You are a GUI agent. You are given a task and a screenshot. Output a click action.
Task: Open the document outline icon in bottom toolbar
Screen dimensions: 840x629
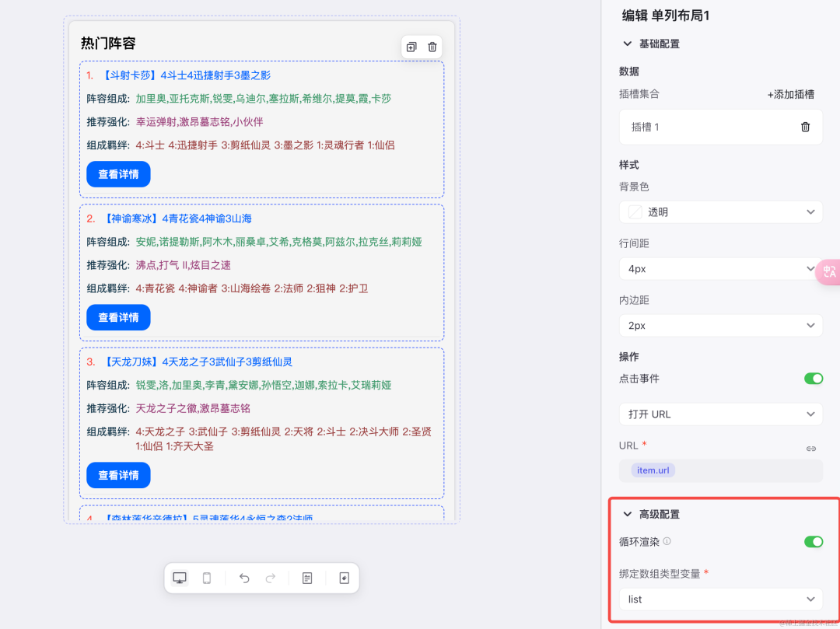[307, 578]
